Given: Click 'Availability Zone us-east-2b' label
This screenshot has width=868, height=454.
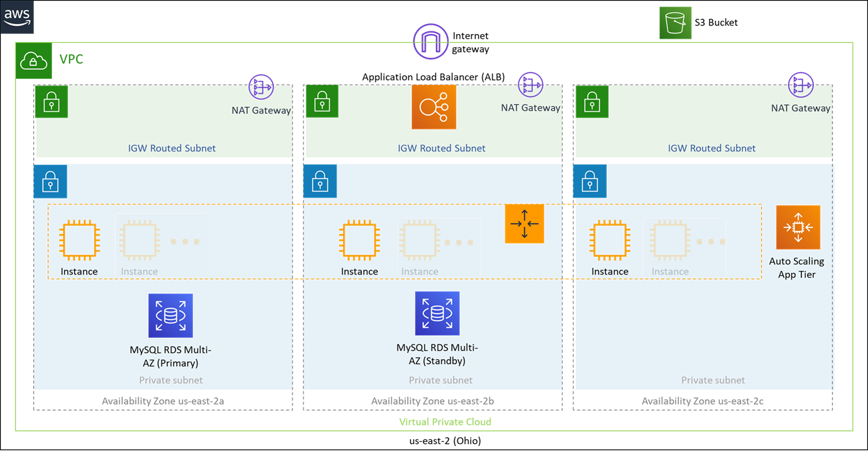Looking at the screenshot, I should [433, 401].
